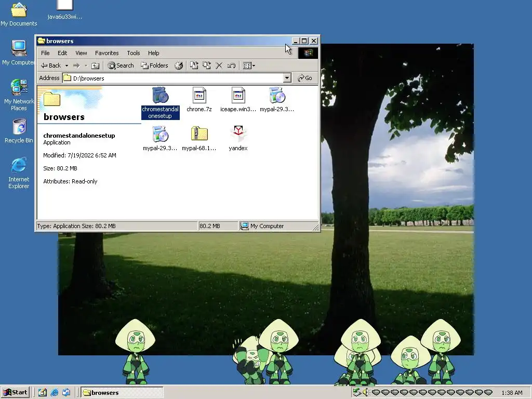Screen dimensions: 532x399
Task: Select the yandex file
Action: (x=238, y=138)
